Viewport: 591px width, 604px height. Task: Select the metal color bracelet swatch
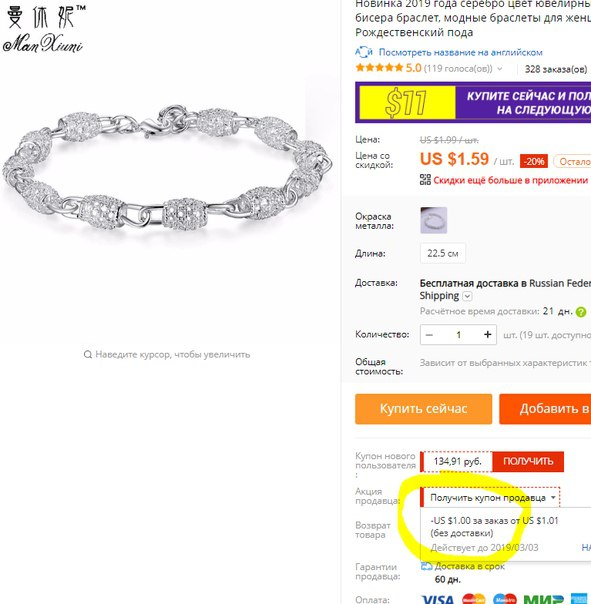coord(433,220)
